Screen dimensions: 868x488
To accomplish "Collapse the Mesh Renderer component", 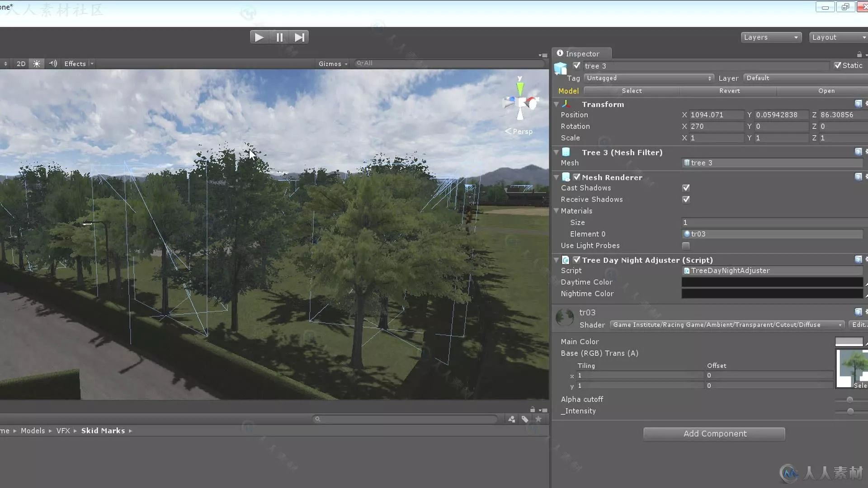I will pos(557,177).
